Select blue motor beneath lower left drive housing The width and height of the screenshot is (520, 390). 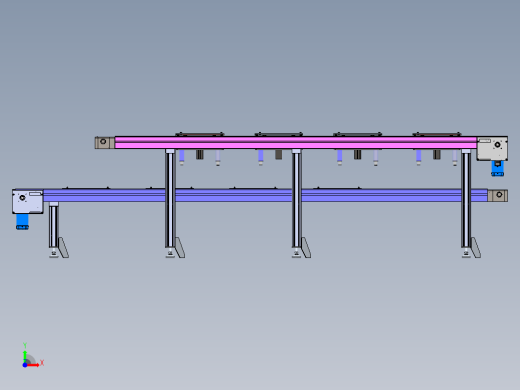[22, 222]
